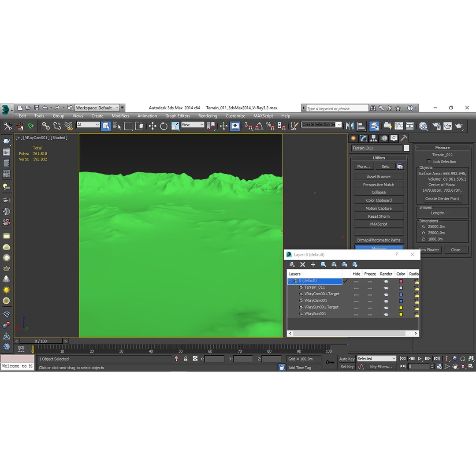The image size is (476, 476).
Task: Open the Customize menu
Action: 235,115
